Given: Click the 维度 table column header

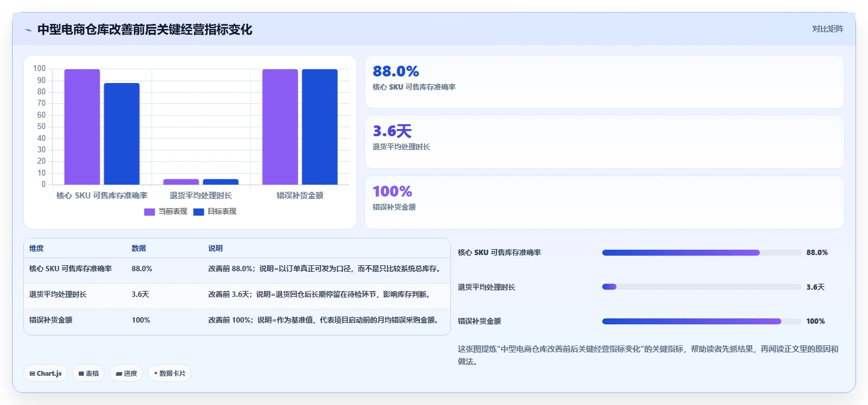Looking at the screenshot, I should [36, 248].
